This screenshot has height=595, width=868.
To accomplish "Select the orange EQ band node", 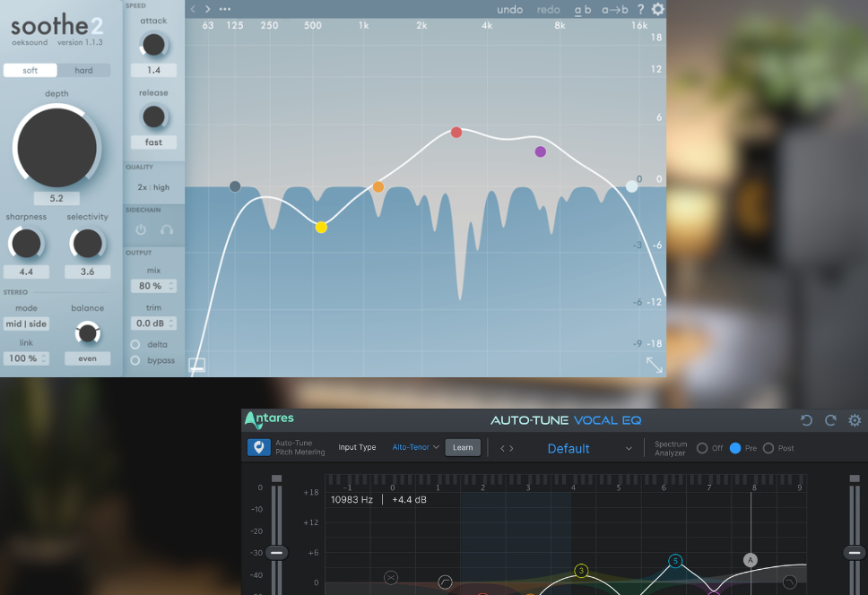I will pos(378,187).
